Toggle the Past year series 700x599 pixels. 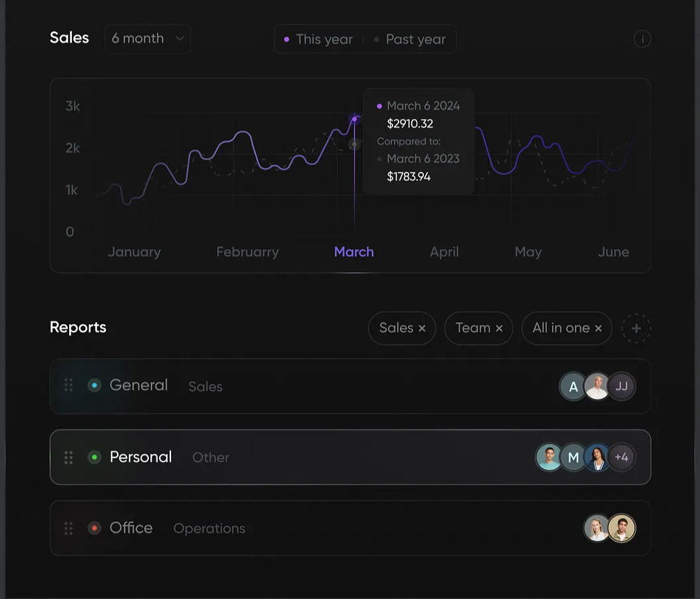coord(409,39)
